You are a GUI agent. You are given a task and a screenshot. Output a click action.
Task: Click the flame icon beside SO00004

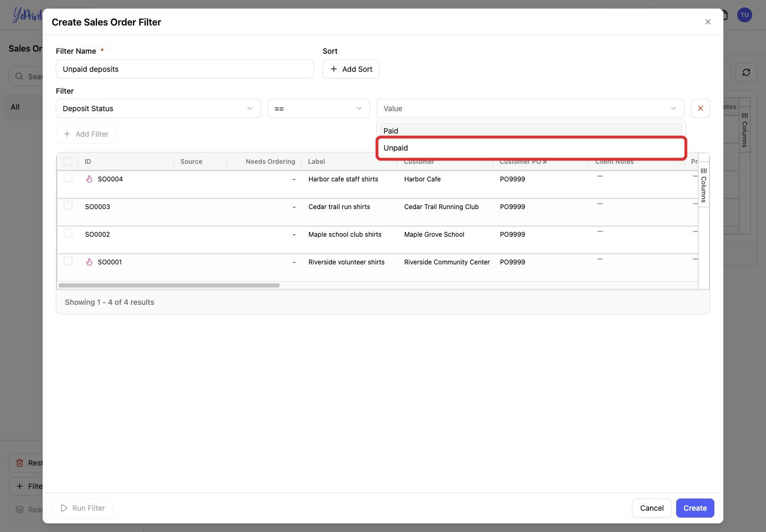click(x=89, y=179)
